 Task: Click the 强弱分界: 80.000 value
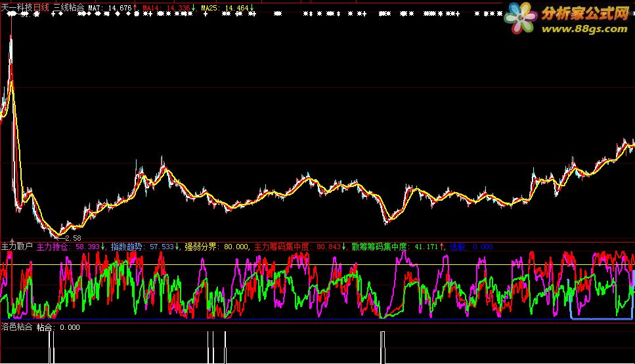217,247
